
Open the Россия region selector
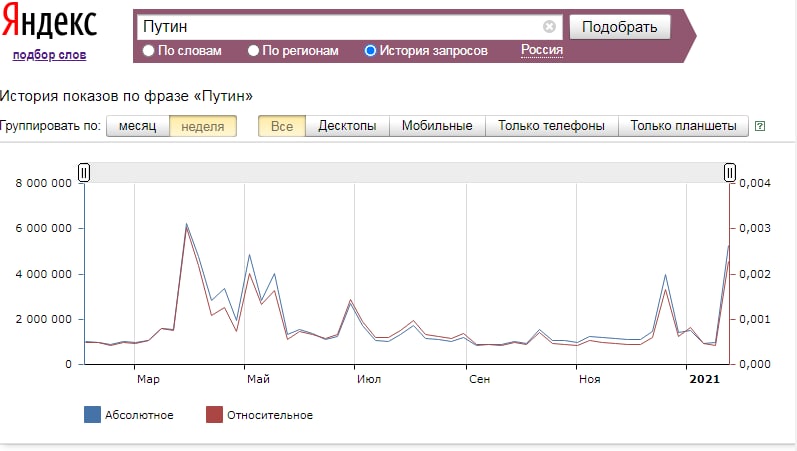542,50
